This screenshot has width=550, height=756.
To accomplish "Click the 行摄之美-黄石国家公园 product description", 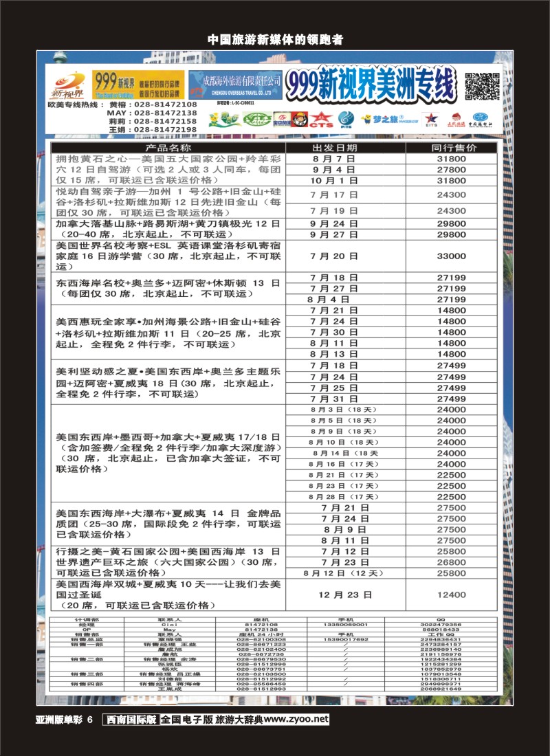I will tap(168, 562).
